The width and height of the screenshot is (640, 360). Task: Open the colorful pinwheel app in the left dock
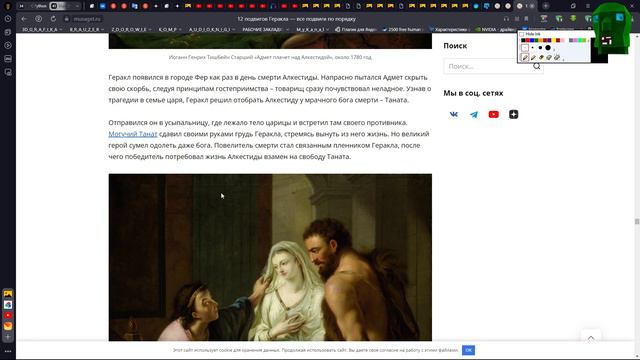(8, 304)
